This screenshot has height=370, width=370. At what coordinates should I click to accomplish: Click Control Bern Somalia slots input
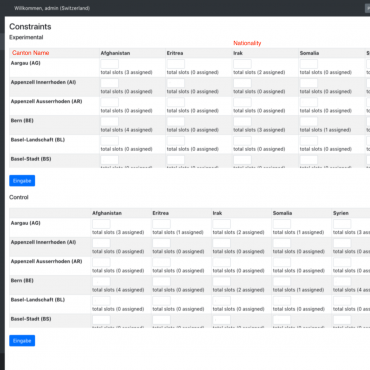click(282, 282)
